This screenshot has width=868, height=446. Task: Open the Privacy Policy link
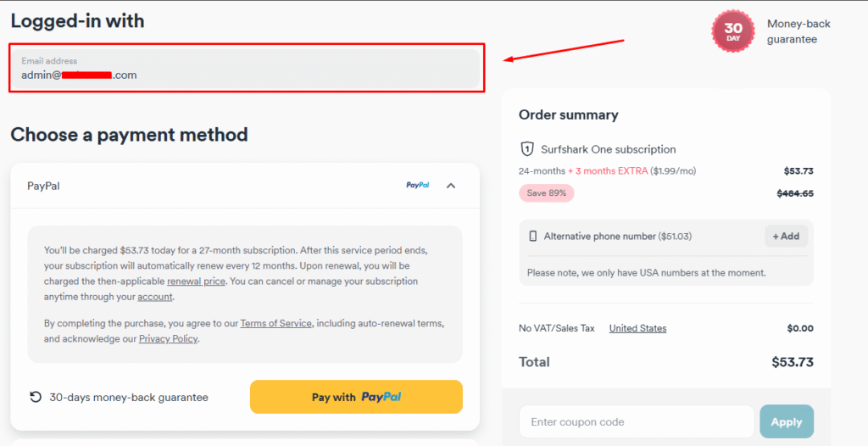pyautogui.click(x=168, y=339)
